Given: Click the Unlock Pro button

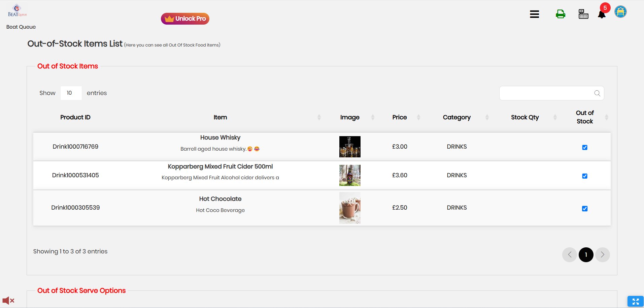Looking at the screenshot, I should click(185, 19).
